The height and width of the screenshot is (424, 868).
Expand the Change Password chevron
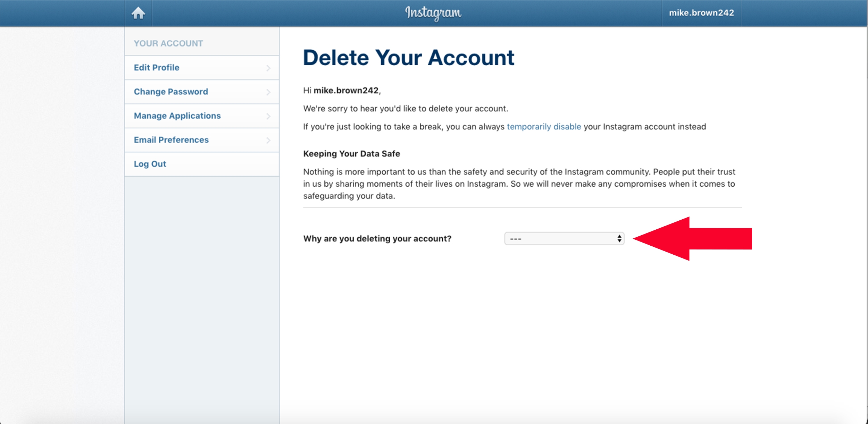(x=267, y=92)
